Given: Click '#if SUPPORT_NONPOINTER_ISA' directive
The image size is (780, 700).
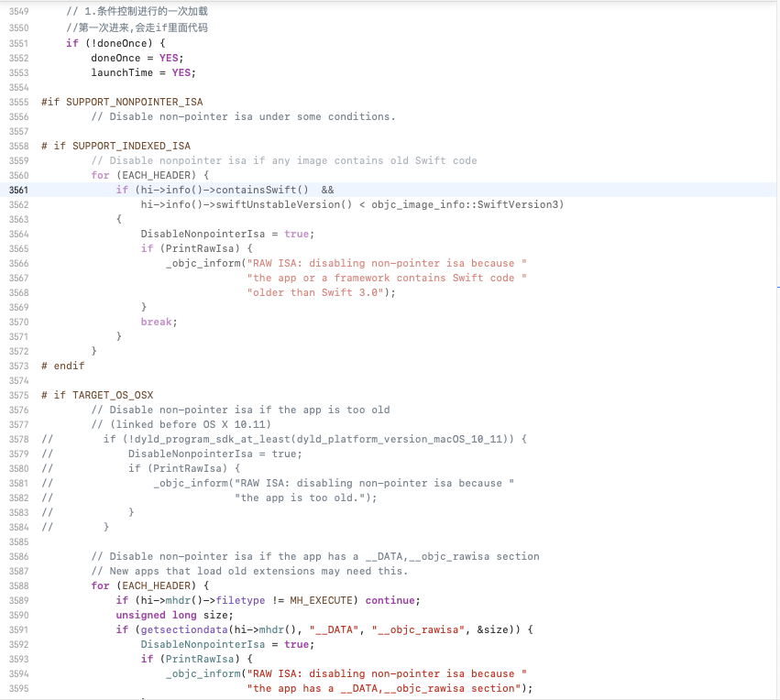Looking at the screenshot, I should 122,102.
